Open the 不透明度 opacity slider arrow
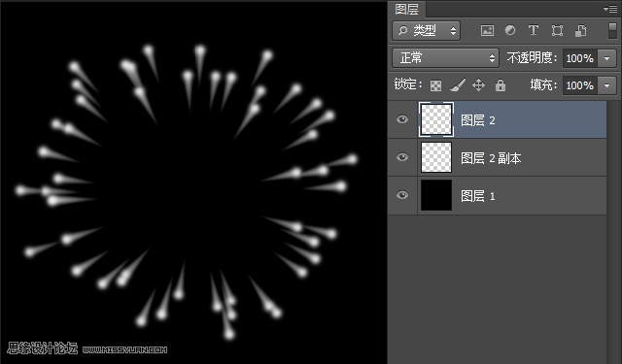 (x=606, y=58)
